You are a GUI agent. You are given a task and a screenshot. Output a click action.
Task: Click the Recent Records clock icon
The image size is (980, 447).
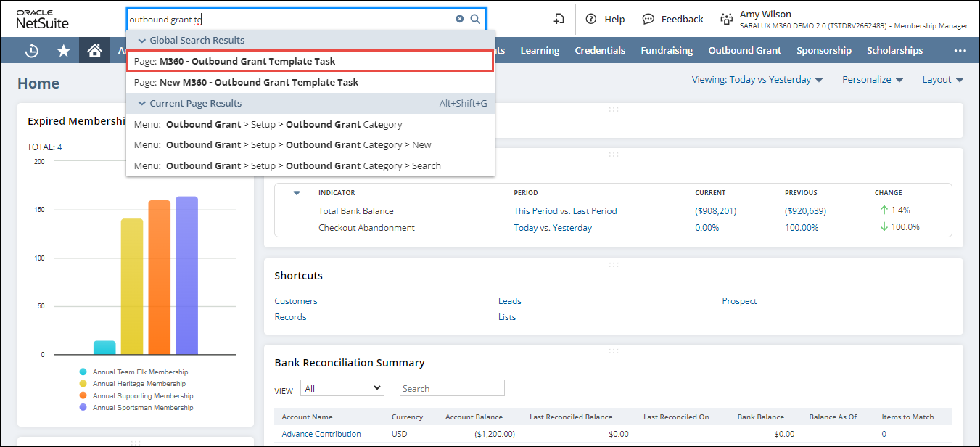[32, 51]
